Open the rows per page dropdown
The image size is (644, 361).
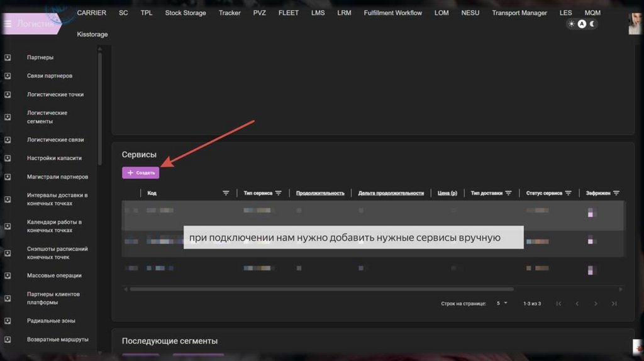502,304
